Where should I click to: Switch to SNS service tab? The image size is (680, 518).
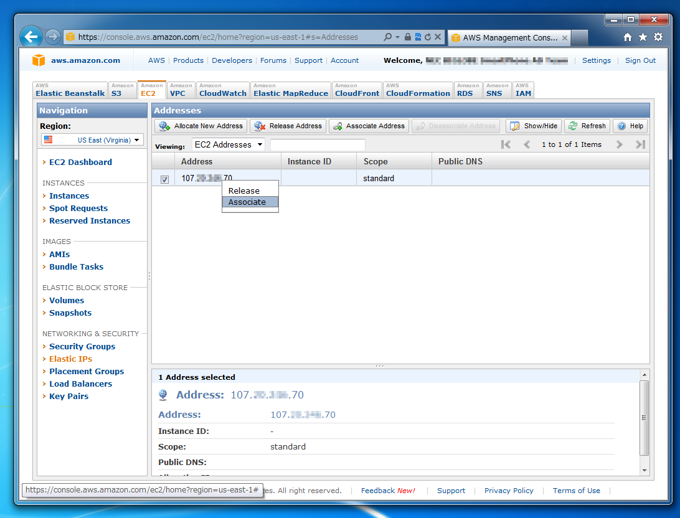(x=497, y=90)
